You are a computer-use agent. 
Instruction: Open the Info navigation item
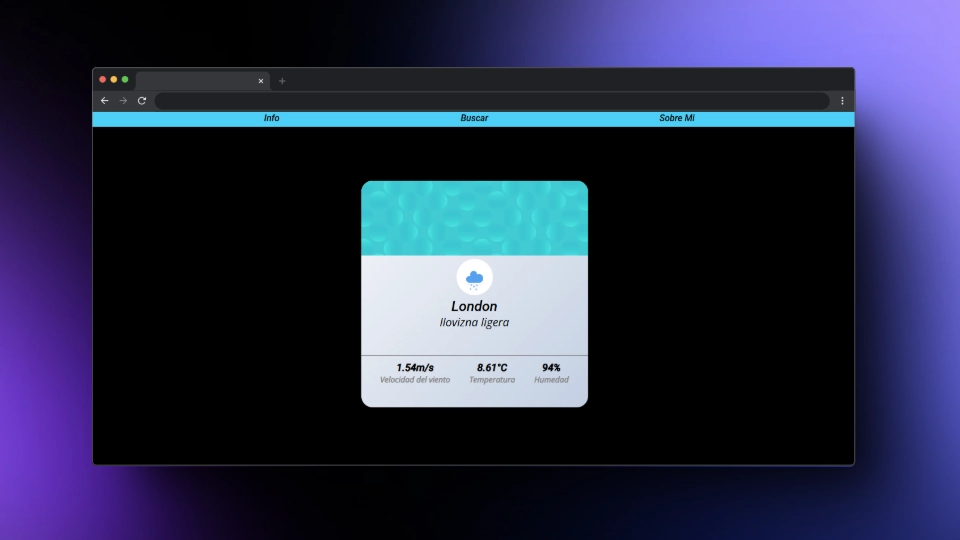[272, 118]
